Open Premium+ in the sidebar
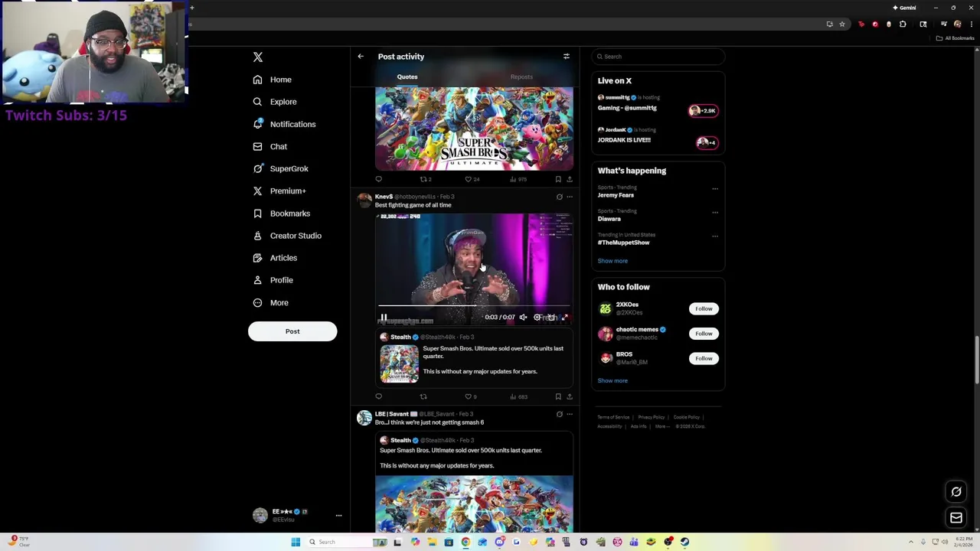This screenshot has width=980, height=551. (279, 191)
